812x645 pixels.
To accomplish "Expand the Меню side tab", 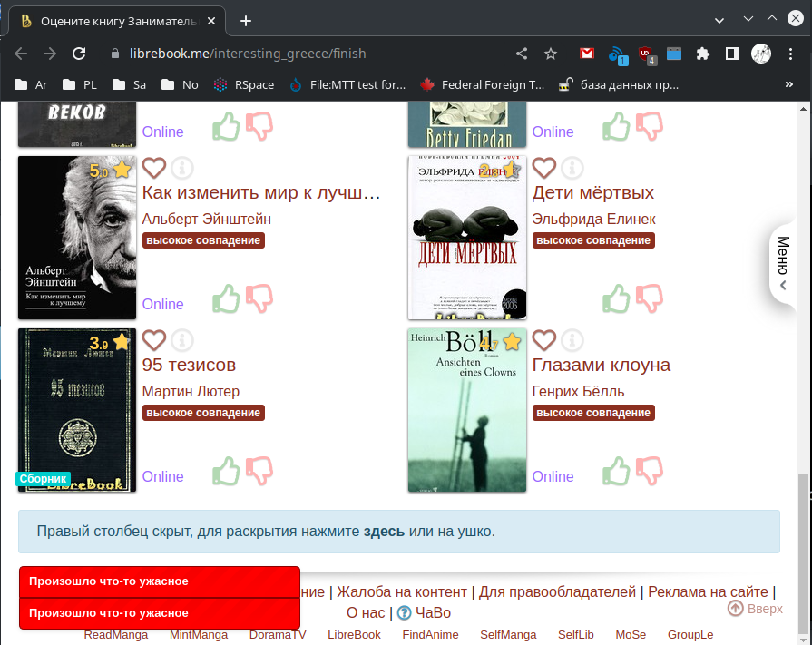I will click(x=783, y=263).
